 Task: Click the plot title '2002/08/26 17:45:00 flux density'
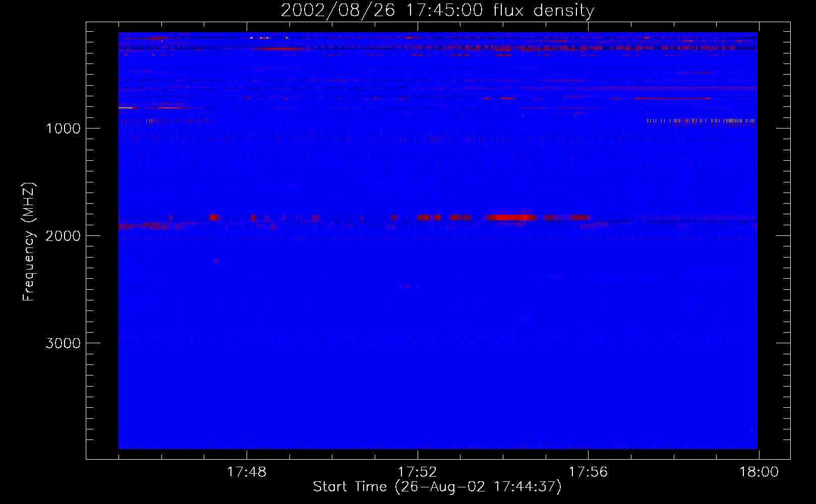click(437, 10)
